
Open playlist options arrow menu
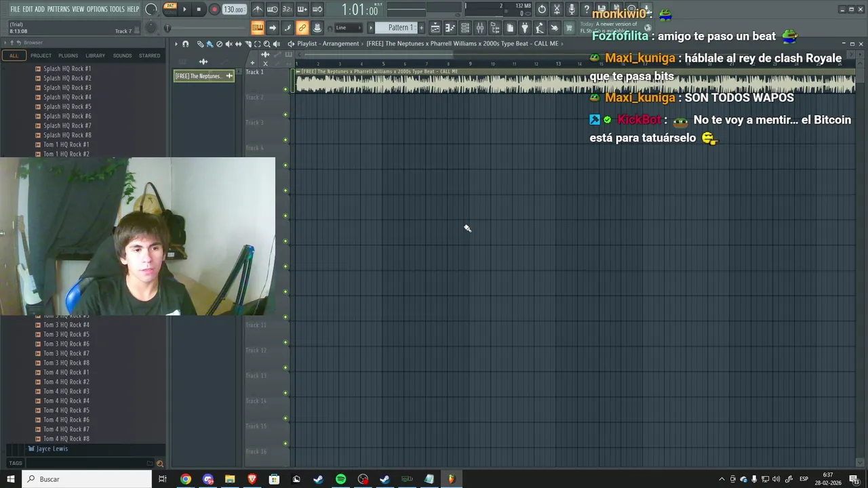(176, 43)
